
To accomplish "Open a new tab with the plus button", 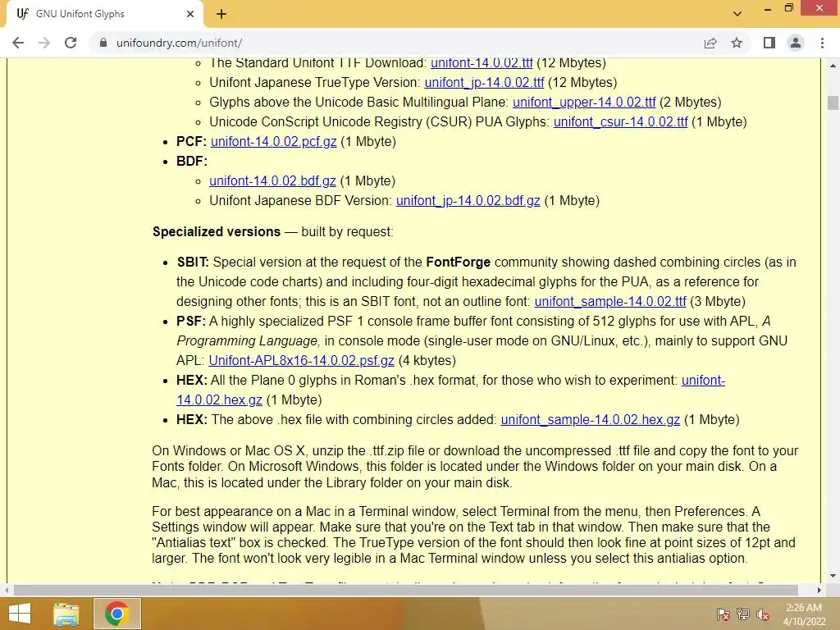I will pyautogui.click(x=221, y=14).
